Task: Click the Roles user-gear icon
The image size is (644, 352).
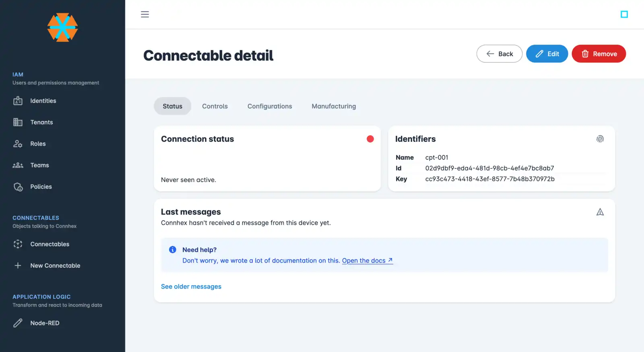Action: 18,144
